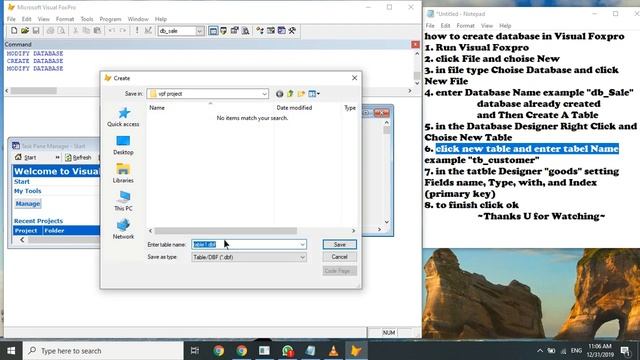Screen dimensions: 640x360
Task: Open the View Menu dropdown in Create dialog
Action: [x=314, y=94]
